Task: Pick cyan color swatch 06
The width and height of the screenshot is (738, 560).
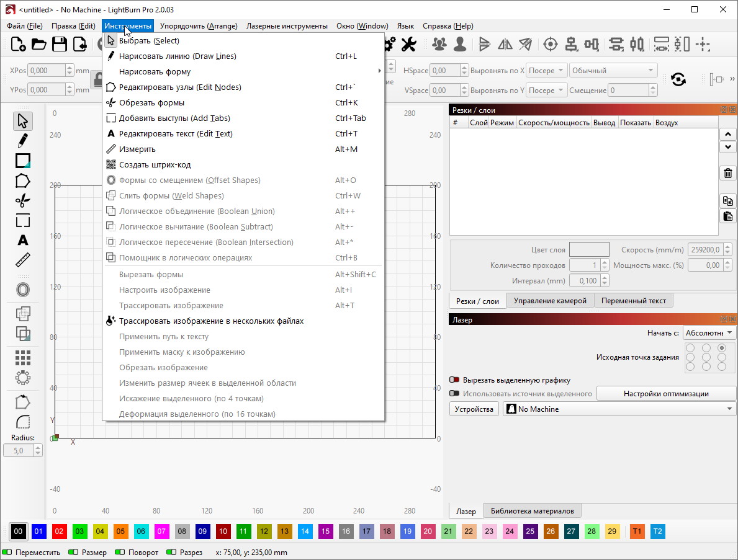Action: click(141, 531)
